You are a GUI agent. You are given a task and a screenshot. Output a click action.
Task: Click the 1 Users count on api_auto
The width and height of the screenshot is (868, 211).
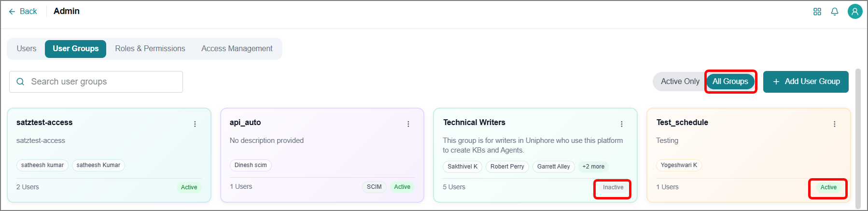pyautogui.click(x=241, y=186)
